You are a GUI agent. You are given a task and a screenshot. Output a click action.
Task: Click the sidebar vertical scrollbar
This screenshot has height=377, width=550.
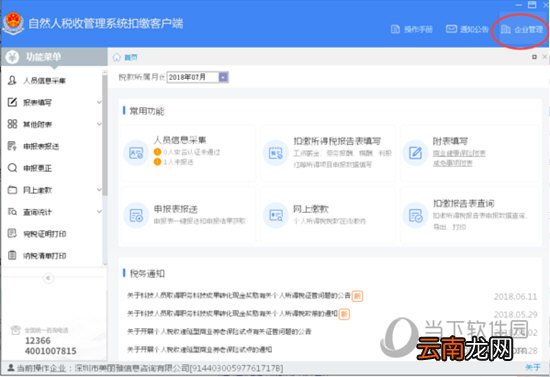105,135
